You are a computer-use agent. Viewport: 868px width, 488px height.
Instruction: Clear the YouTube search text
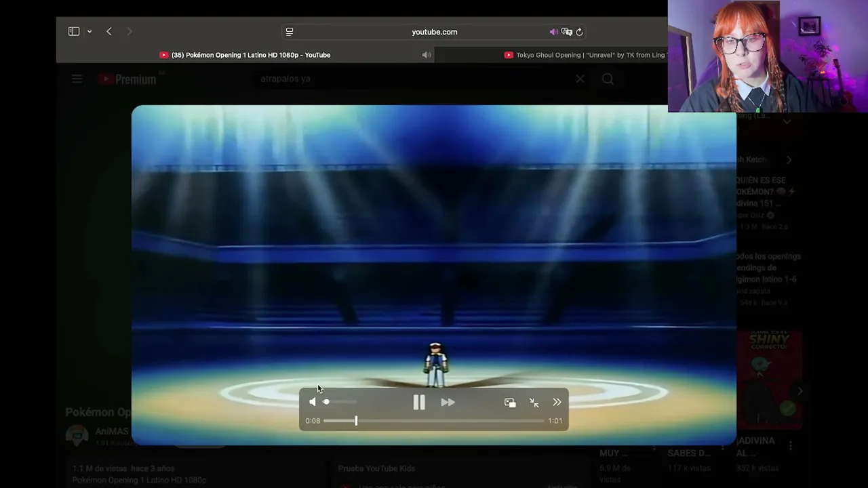point(580,79)
